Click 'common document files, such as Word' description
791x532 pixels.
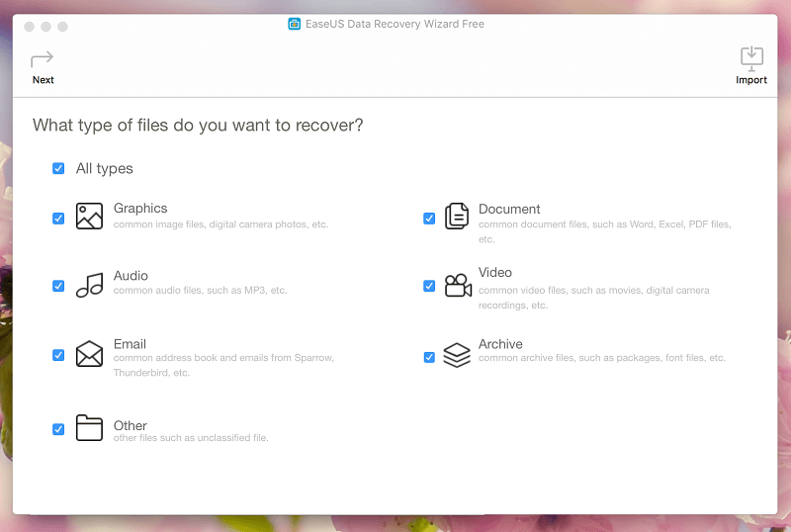coord(605,231)
